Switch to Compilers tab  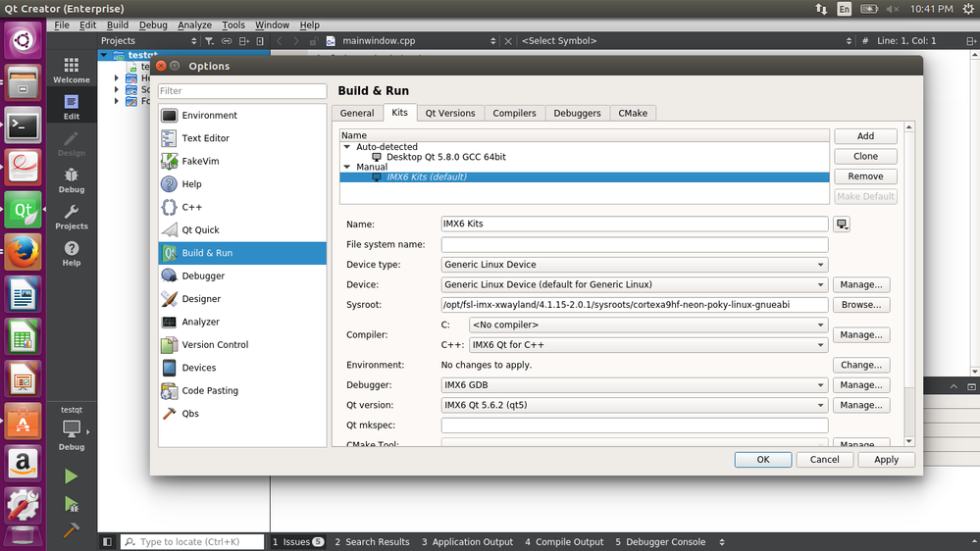[514, 113]
